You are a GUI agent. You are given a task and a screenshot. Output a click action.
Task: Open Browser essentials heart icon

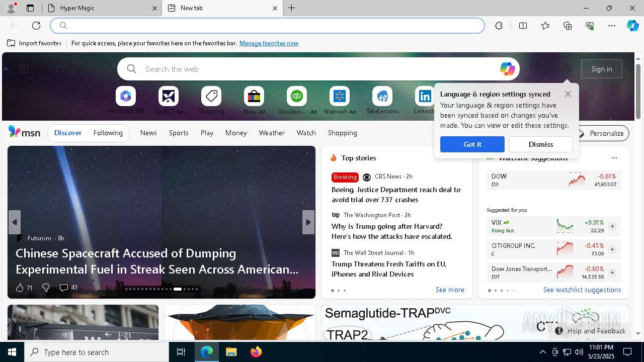[x=590, y=26]
